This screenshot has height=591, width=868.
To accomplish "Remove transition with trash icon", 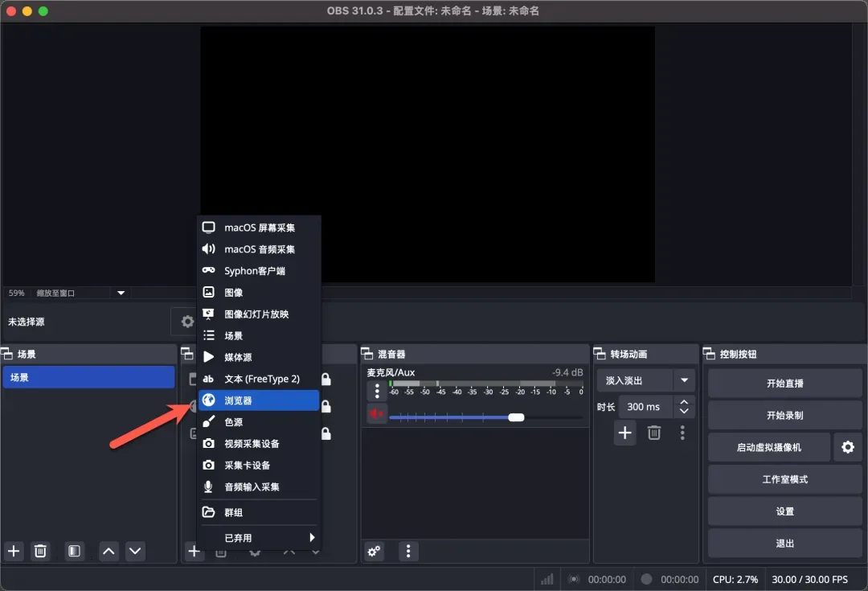I will pyautogui.click(x=653, y=433).
